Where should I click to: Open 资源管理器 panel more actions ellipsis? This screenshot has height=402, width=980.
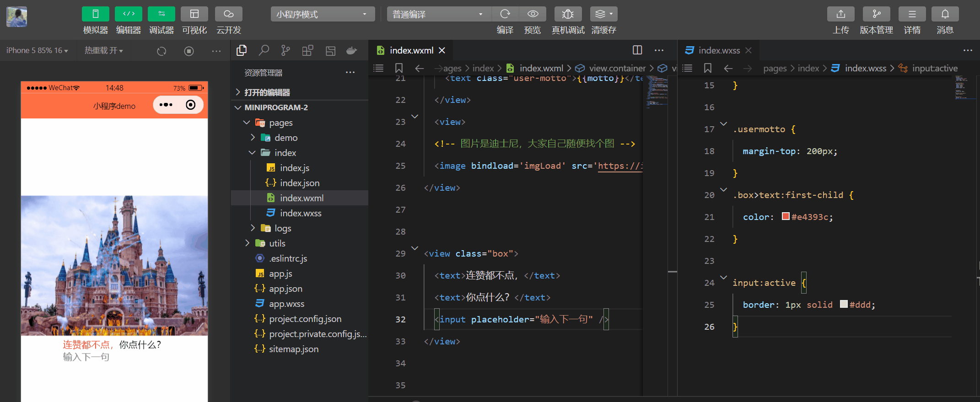350,72
